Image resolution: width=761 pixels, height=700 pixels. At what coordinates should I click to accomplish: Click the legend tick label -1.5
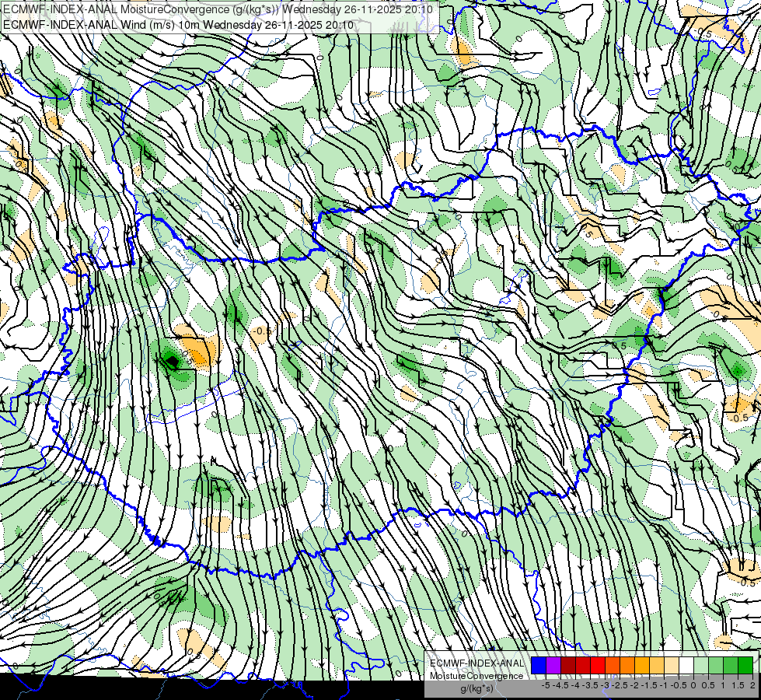pyautogui.click(x=649, y=685)
